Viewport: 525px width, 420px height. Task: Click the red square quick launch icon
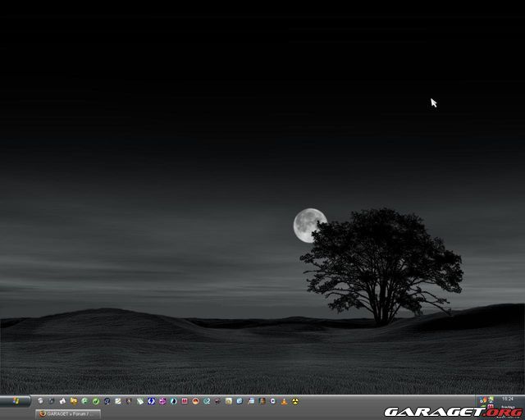(185, 401)
